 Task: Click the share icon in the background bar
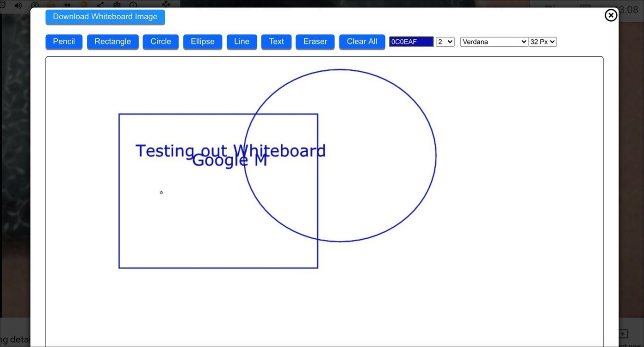pyautogui.click(x=100, y=5)
